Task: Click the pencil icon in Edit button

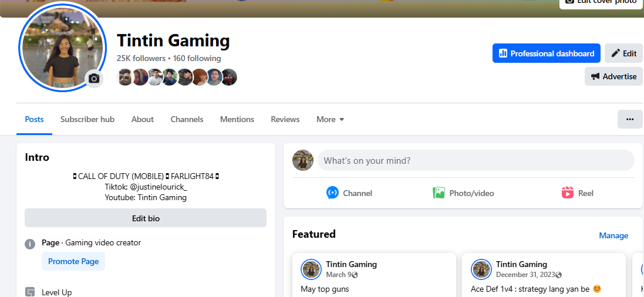Action: 615,53
